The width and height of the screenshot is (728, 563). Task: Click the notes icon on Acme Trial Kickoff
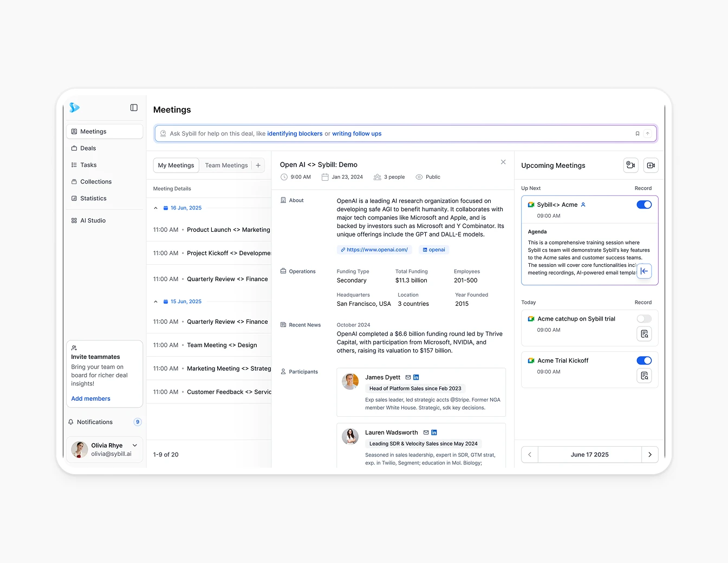point(644,376)
